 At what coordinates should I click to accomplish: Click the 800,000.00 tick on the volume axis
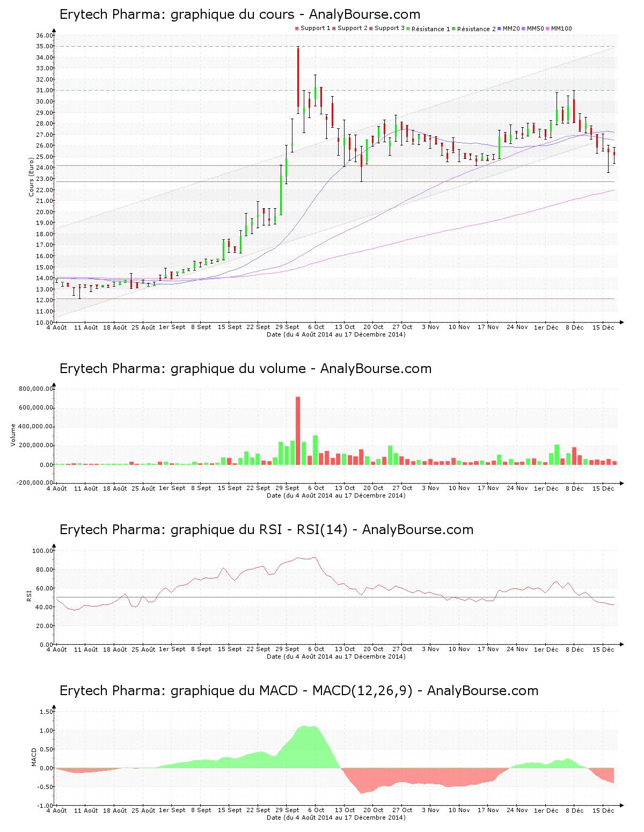(36, 389)
